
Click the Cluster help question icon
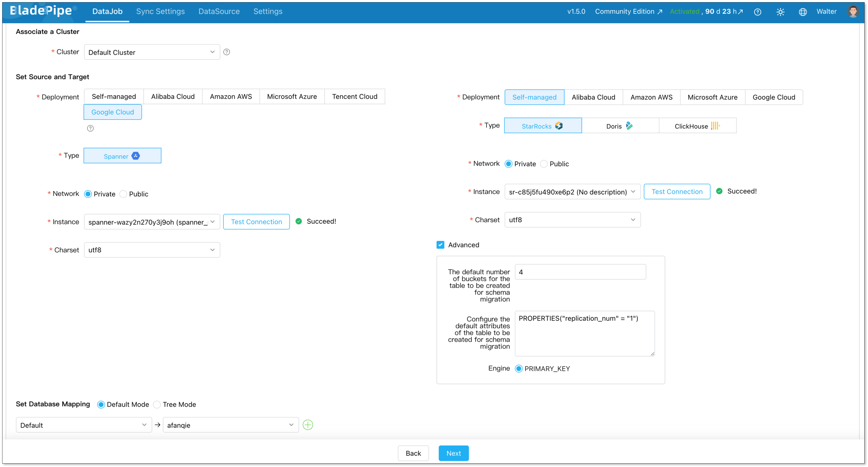(x=226, y=52)
